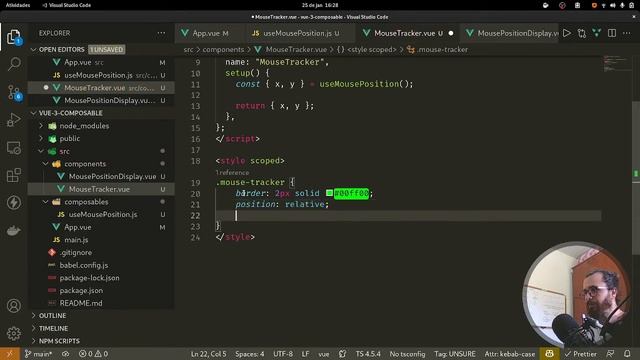The image size is (640, 360).
Task: Click the green #00ff00 color swatch
Action: click(x=329, y=193)
